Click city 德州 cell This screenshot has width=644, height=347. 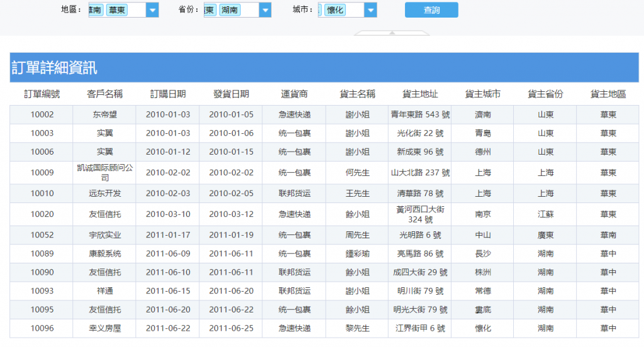(x=482, y=152)
